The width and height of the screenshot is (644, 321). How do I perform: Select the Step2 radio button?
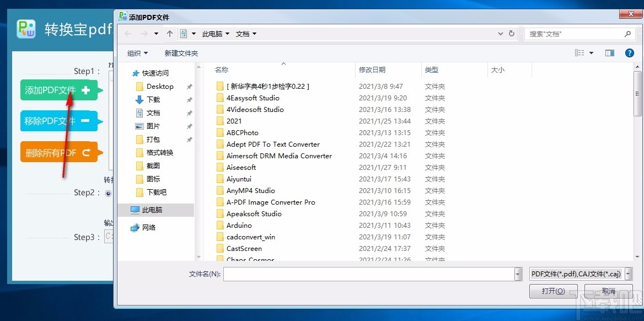[108, 194]
